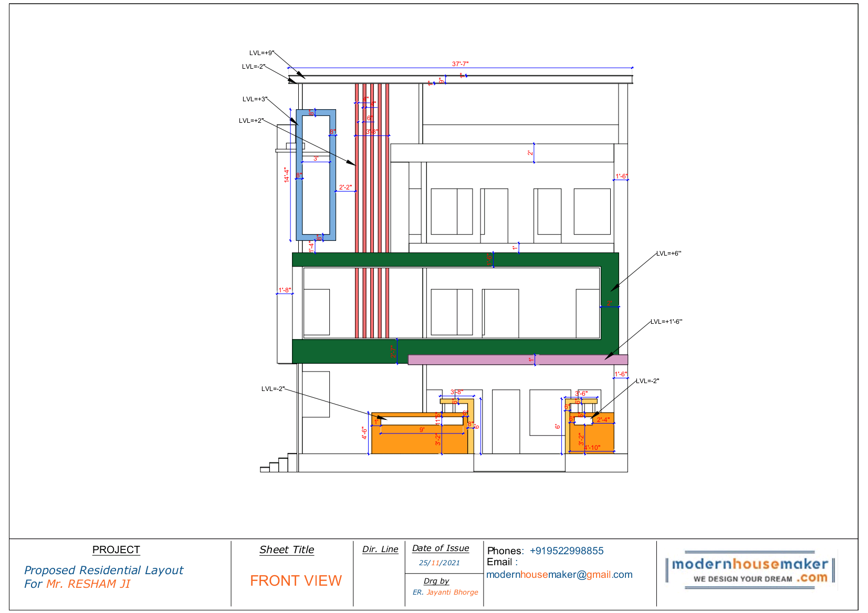Click the 9' dimension on orange planter
This screenshot has height=613, width=868.
click(422, 430)
